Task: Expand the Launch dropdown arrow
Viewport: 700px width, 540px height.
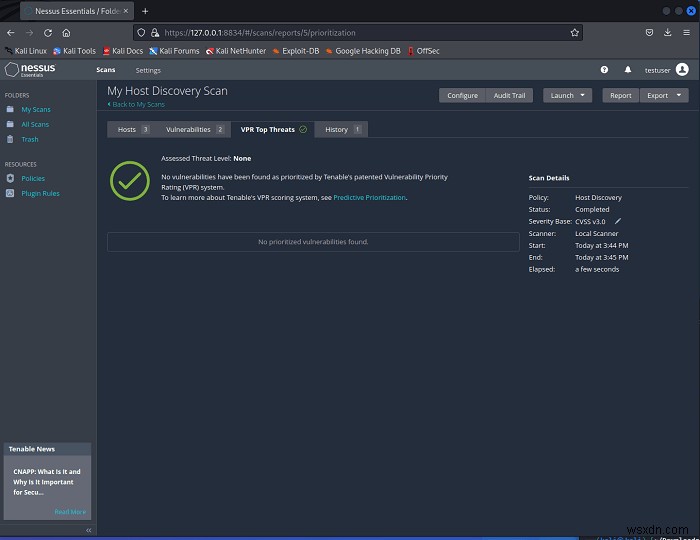Action: click(x=583, y=95)
